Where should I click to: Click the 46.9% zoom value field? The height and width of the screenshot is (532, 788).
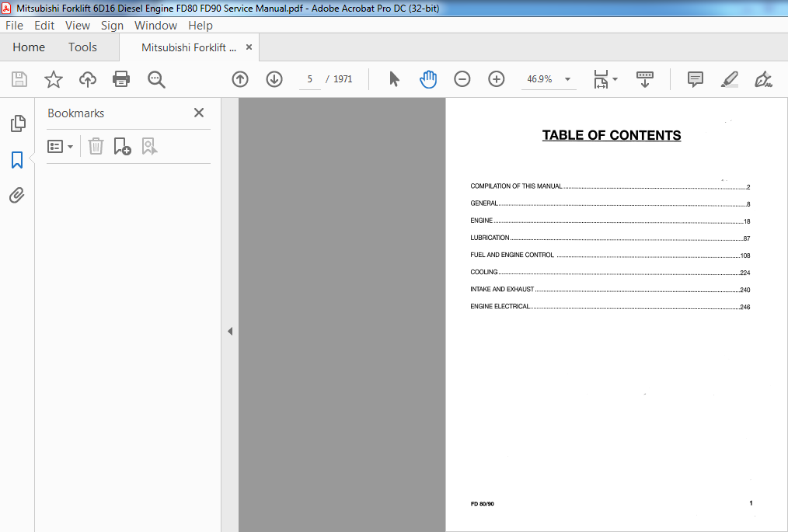540,79
